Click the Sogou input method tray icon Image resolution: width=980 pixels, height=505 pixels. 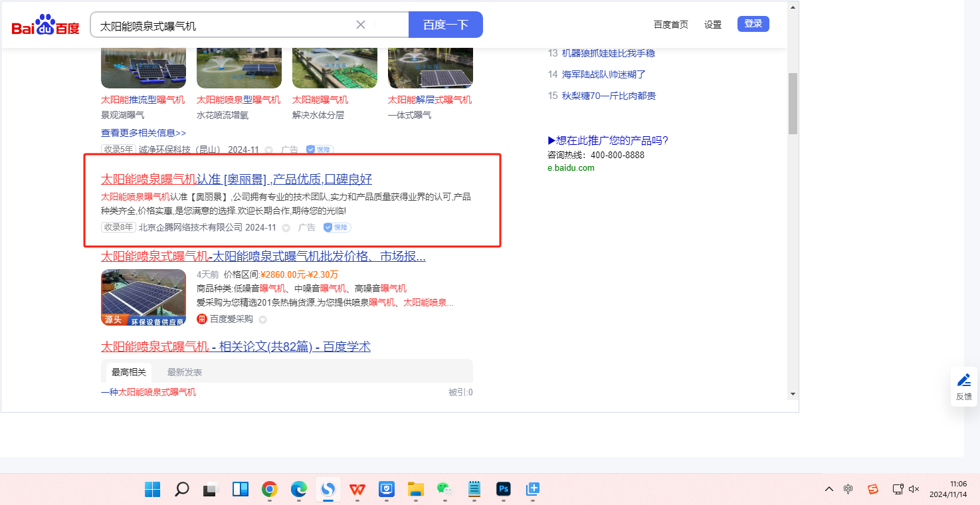873,489
